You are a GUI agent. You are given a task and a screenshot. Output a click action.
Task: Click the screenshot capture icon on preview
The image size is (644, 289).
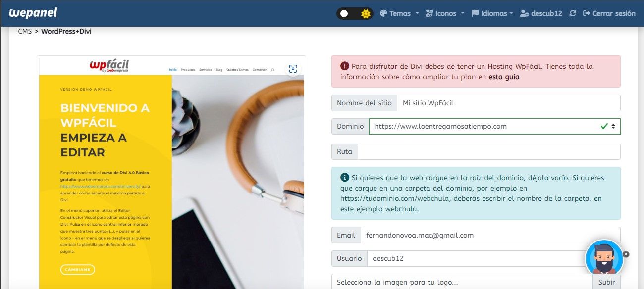293,69
